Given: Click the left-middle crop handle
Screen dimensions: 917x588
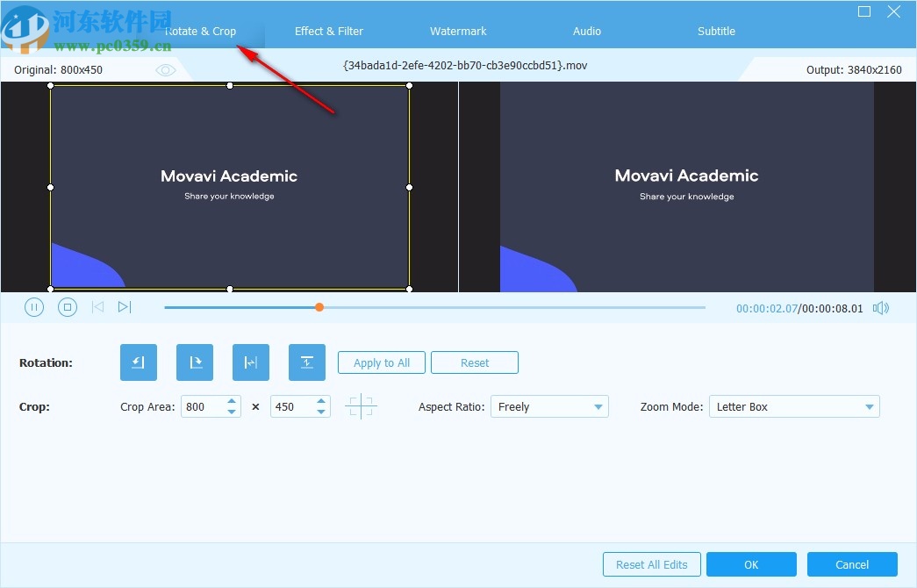Looking at the screenshot, I should [x=50, y=187].
